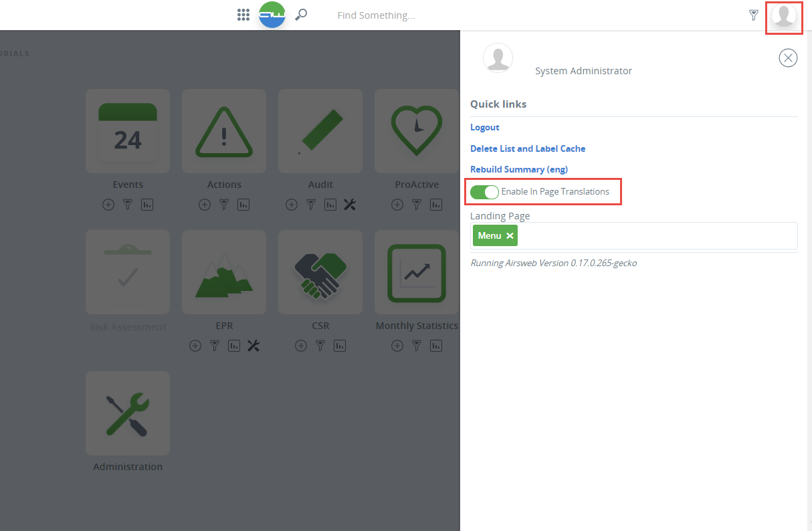Click the Logout link
Viewport: 812px width, 531px height.
485,127
